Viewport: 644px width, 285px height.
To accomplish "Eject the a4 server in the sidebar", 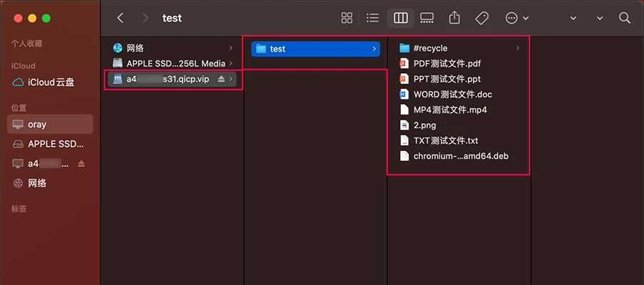I will pos(81,164).
